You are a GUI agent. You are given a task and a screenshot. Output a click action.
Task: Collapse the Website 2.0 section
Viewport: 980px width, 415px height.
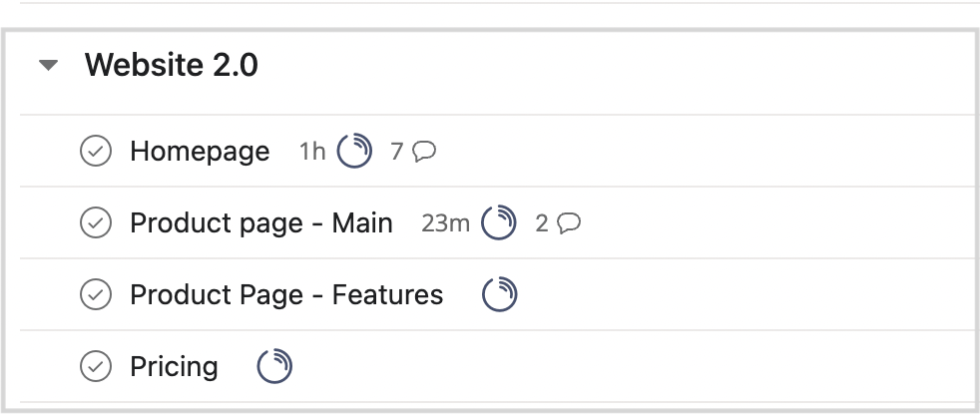[48, 65]
